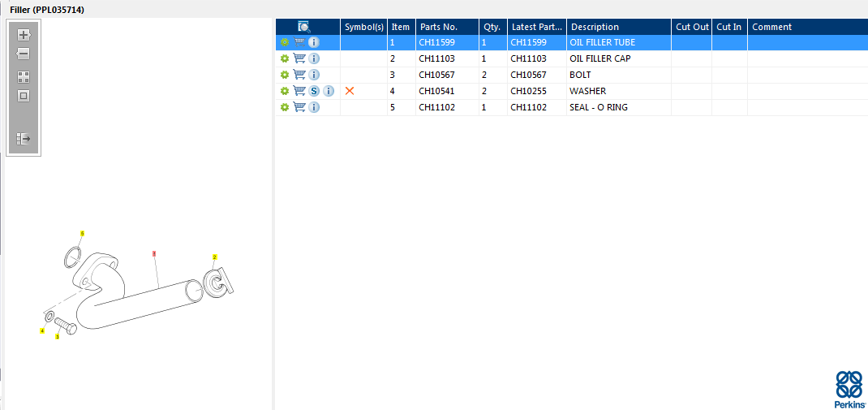Image resolution: width=868 pixels, height=410 pixels.
Task: Click the Cut Out column header
Action: click(692, 27)
